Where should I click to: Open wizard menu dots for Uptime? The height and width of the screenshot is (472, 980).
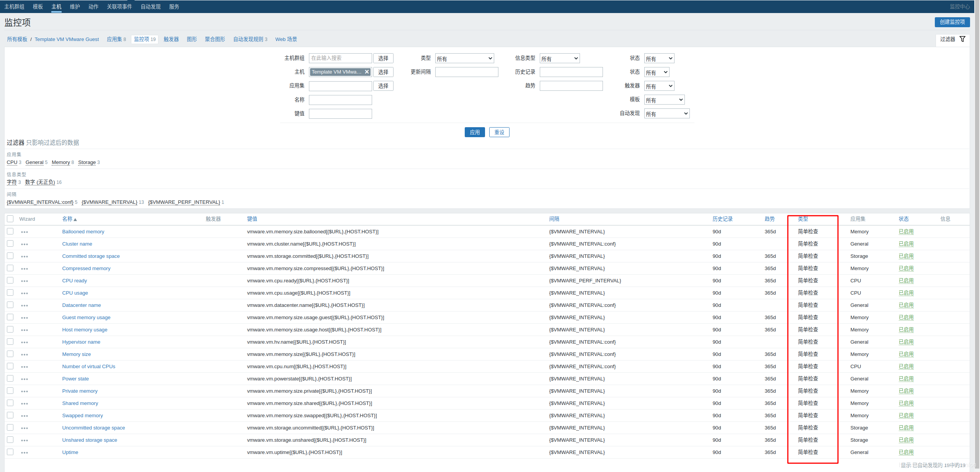pyautogui.click(x=24, y=453)
